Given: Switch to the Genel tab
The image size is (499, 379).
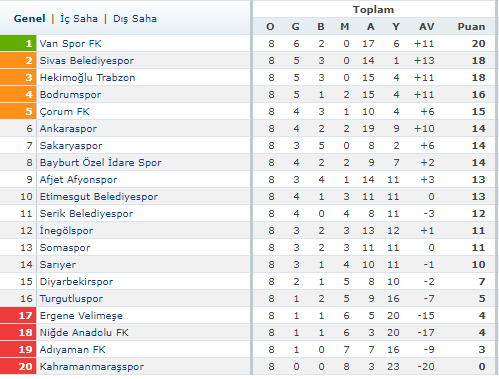Looking at the screenshot, I should pyautogui.click(x=29, y=18).
